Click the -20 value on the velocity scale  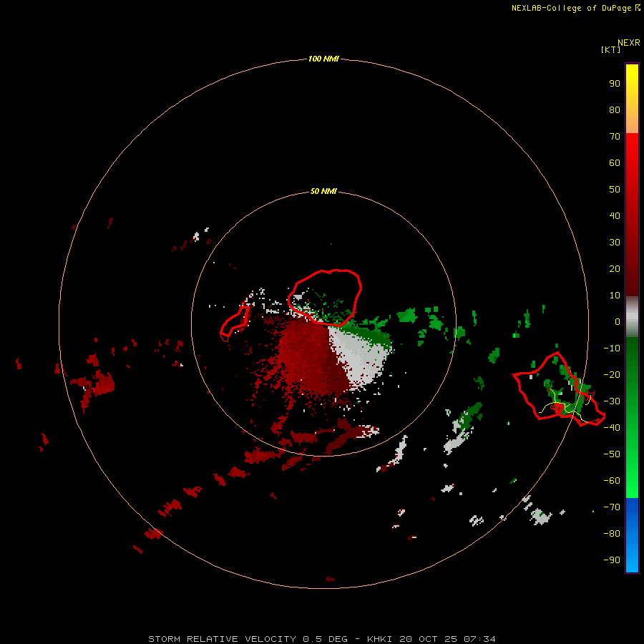612,374
